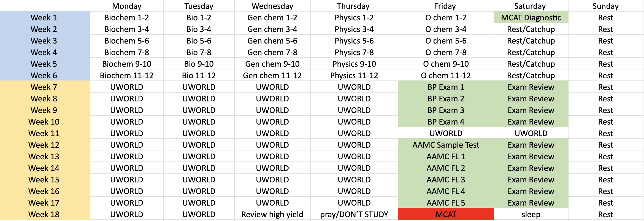644x221 pixels.
Task: Select the pray/DON'T STUDY cell
Action: [x=354, y=214]
